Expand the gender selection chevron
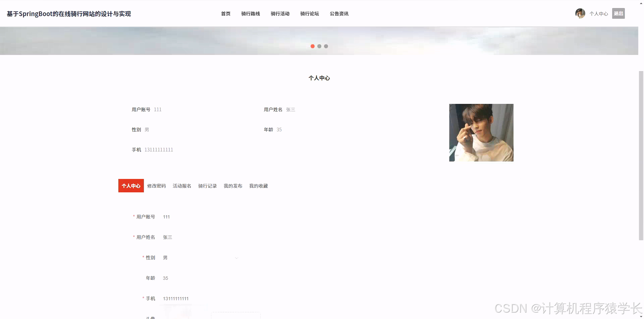Viewport: 644px width, 319px height. coord(237,258)
